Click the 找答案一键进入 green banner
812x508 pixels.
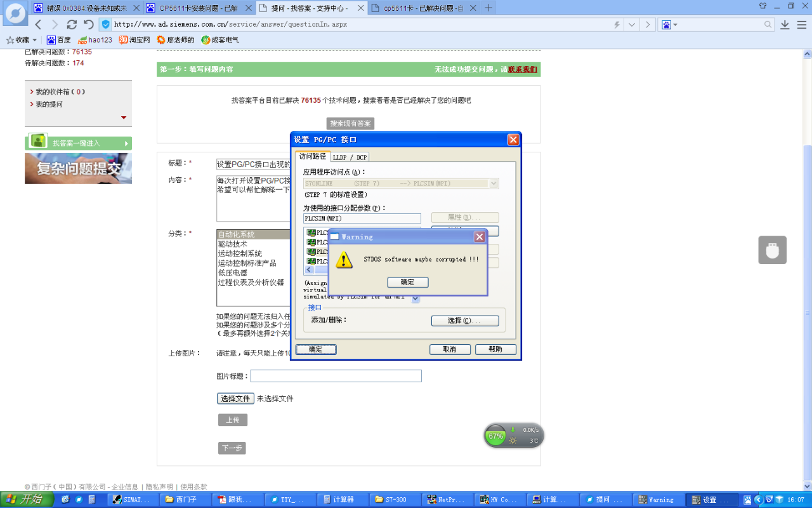78,143
